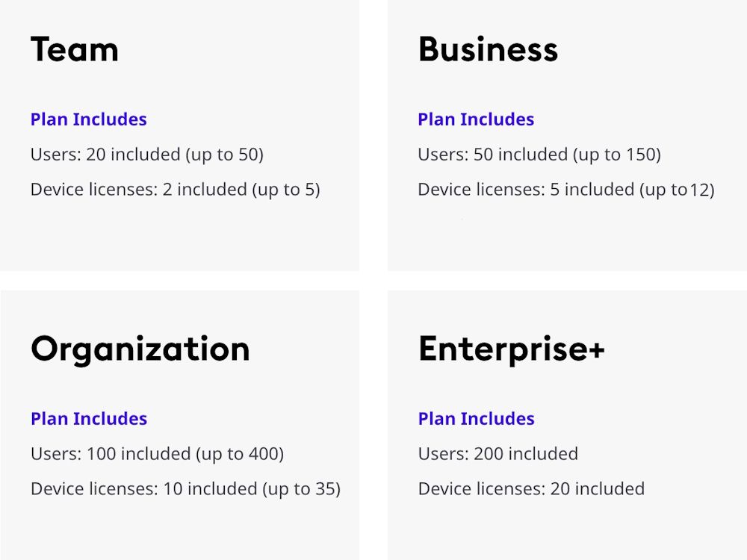Select the Enterprise+ users line, 200 included
This screenshot has width=747, height=560.
(498, 454)
